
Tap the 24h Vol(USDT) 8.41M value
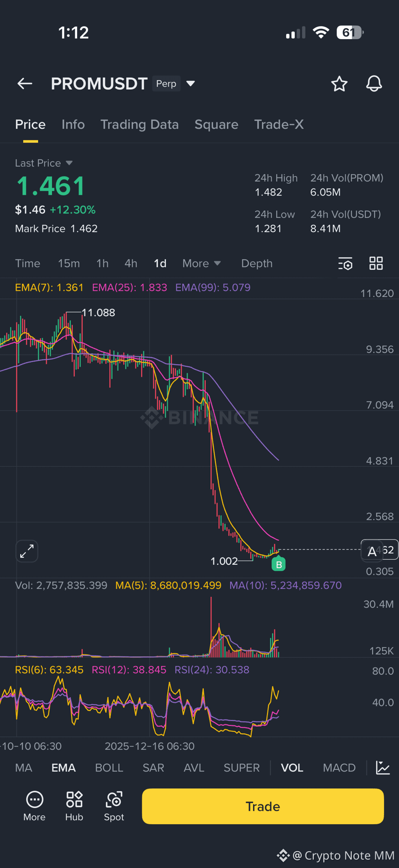[x=325, y=228]
